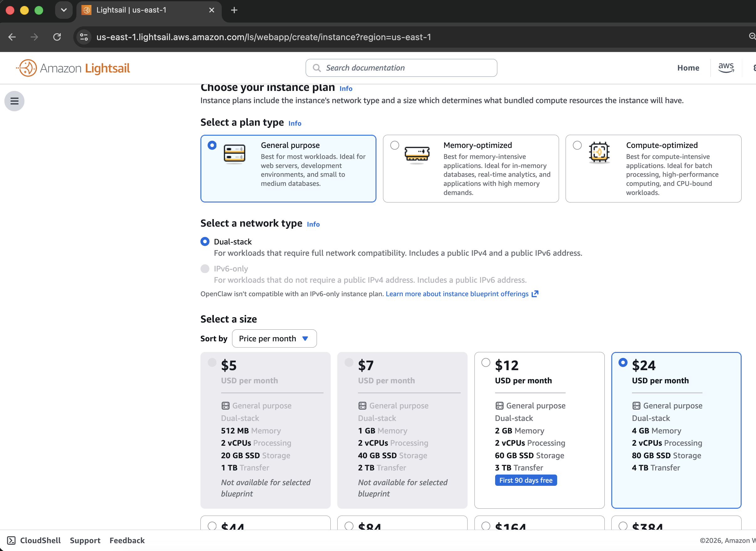Select the Compute-optimized plan type radio
This screenshot has height=551, width=756.
(577, 145)
